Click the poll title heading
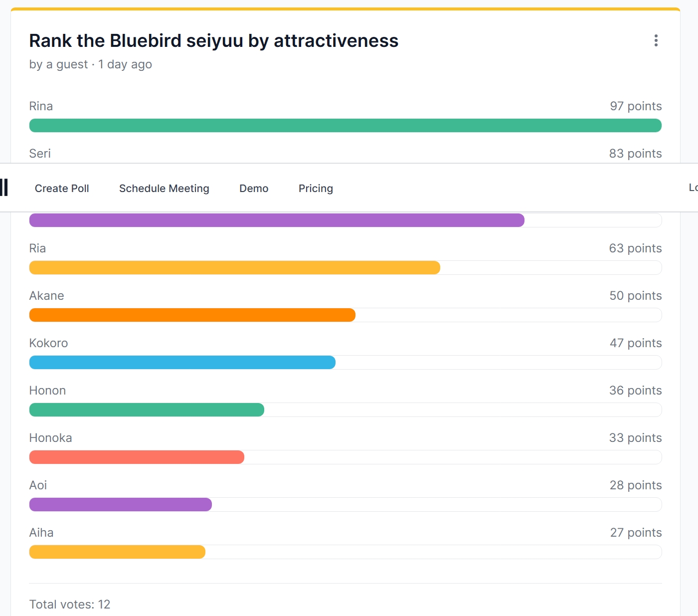This screenshot has width=698, height=616. click(213, 41)
